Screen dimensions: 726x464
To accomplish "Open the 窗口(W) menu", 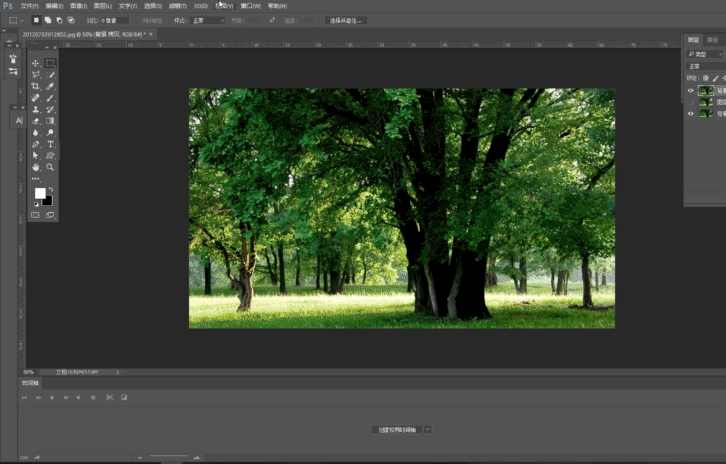I will click(x=249, y=5).
